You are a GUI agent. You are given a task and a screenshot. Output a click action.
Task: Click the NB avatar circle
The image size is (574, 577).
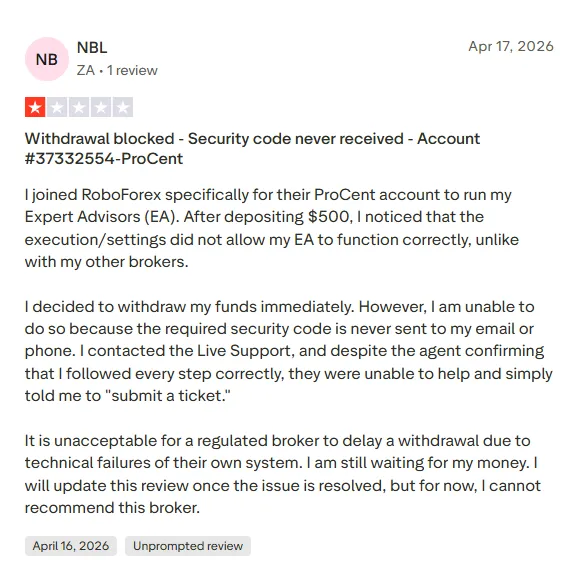pos(47,59)
